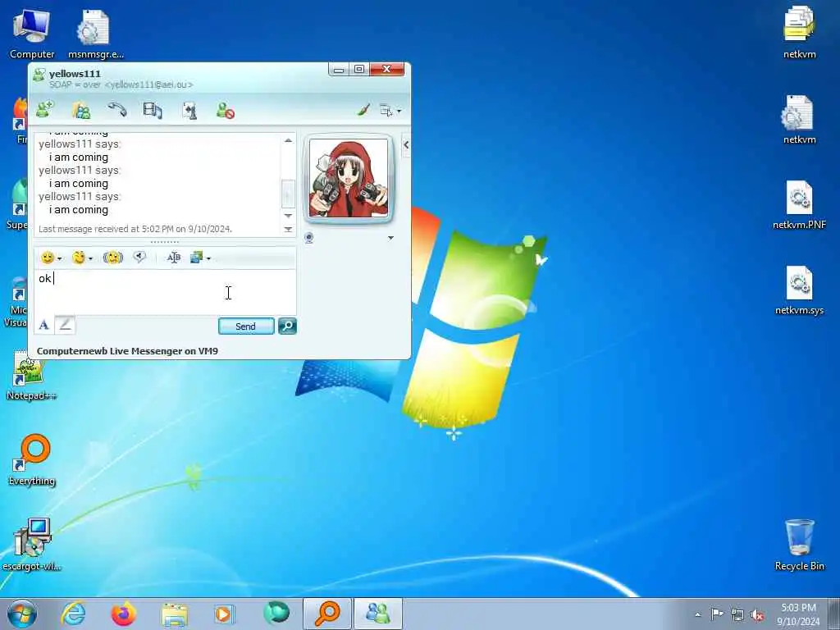Open Firefox from the taskbar
This screenshot has height=630, width=840.
click(124, 614)
